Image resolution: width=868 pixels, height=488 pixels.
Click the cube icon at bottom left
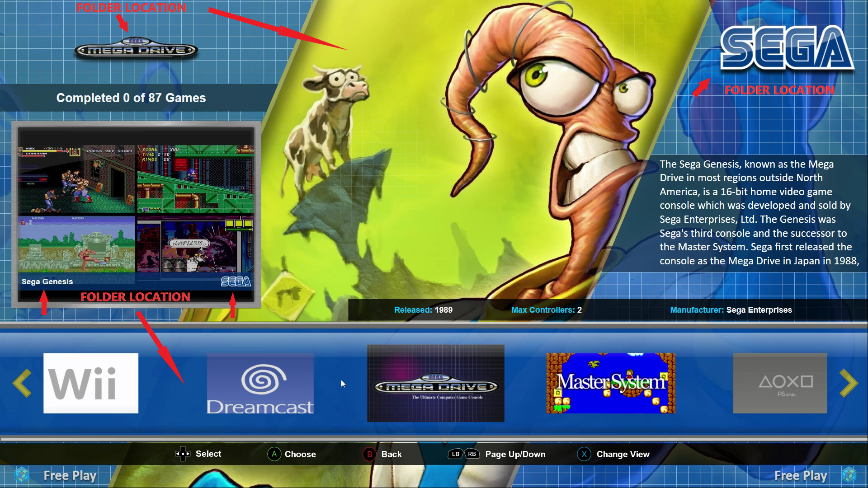[x=22, y=475]
